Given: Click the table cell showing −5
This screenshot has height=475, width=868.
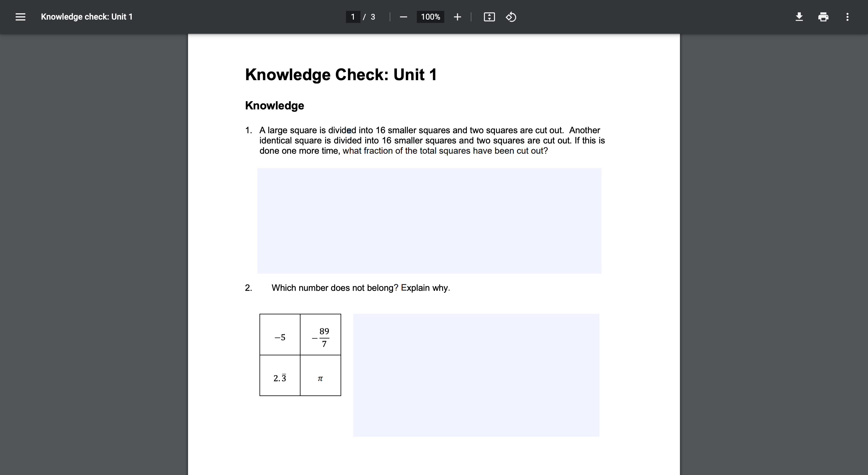Looking at the screenshot, I should (280, 337).
